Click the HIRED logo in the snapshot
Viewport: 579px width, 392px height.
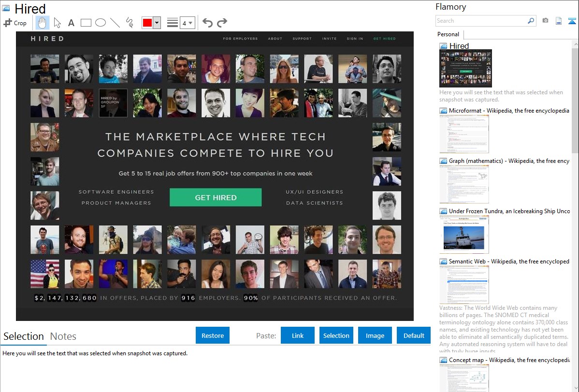pyautogui.click(x=47, y=38)
